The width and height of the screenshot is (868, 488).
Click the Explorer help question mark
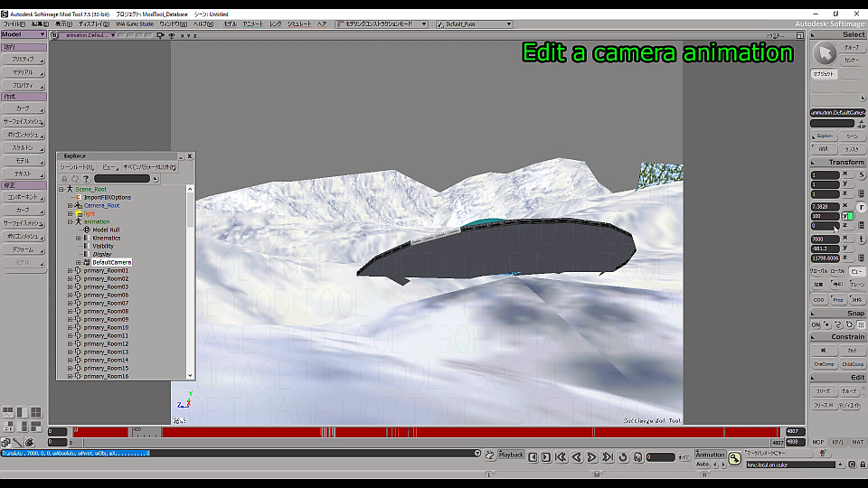click(x=85, y=179)
